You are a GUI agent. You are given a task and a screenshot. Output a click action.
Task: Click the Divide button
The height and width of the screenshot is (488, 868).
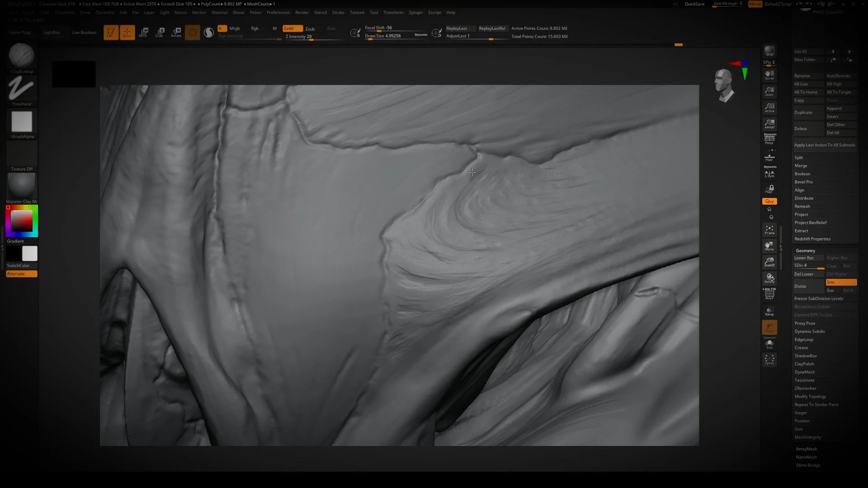808,286
